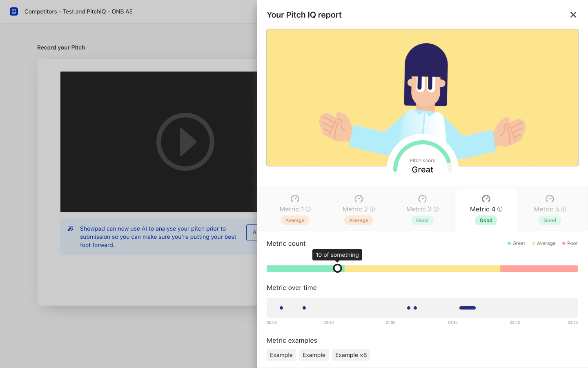
Task: Click the Good badge under Metric 3
Action: tap(422, 220)
